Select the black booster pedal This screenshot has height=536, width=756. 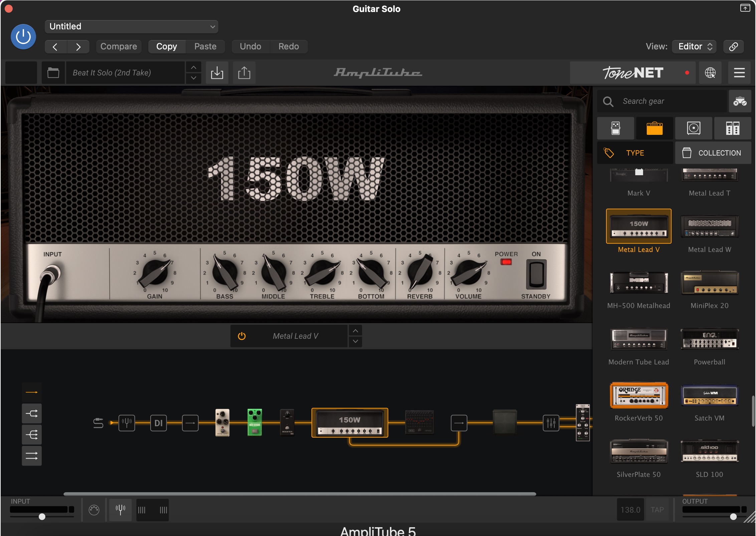click(x=287, y=423)
